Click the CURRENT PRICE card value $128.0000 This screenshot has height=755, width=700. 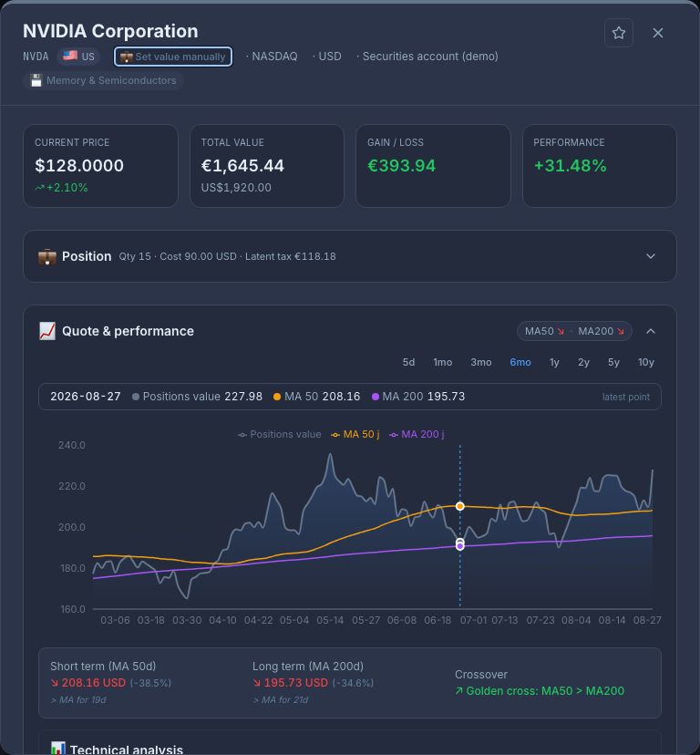pos(79,166)
